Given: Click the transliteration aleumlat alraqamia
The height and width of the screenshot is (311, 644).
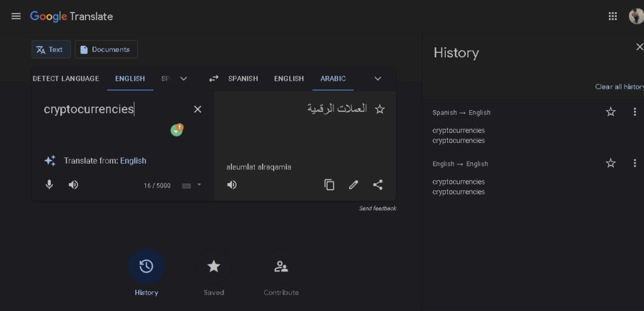Looking at the screenshot, I should [258, 167].
